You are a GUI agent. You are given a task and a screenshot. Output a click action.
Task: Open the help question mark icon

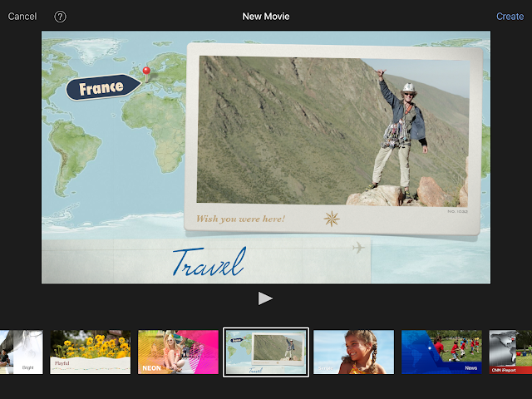pyautogui.click(x=61, y=17)
